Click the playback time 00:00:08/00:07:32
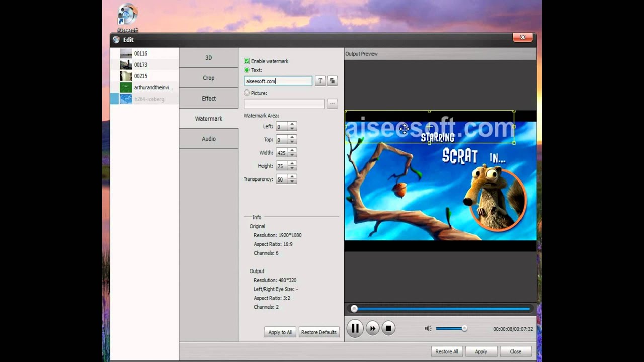 pyautogui.click(x=513, y=329)
